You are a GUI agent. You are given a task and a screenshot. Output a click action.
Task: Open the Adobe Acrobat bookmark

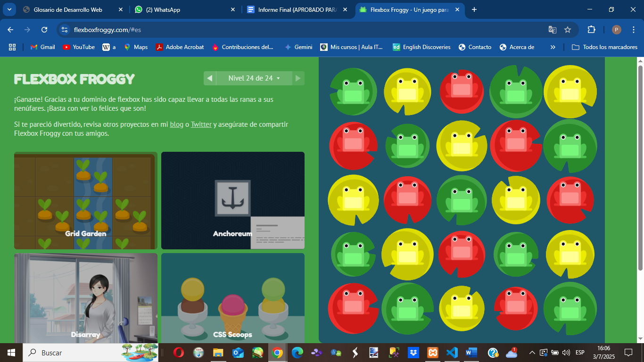point(180,47)
